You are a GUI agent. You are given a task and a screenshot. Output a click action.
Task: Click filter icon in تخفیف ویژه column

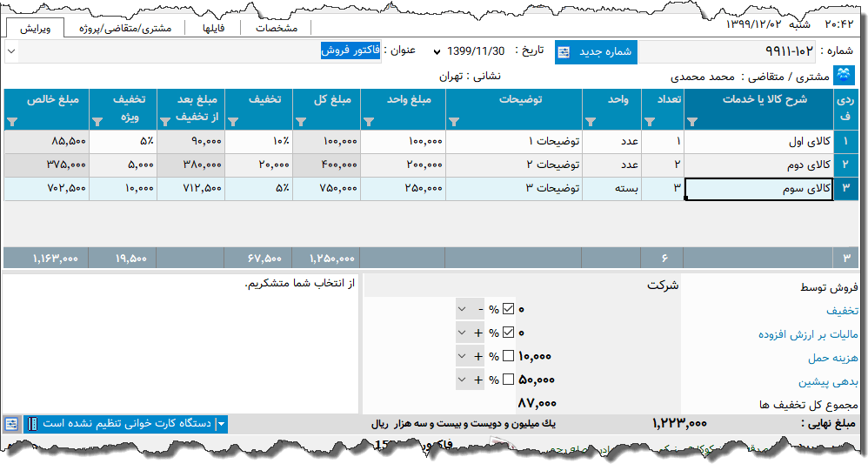point(97,122)
